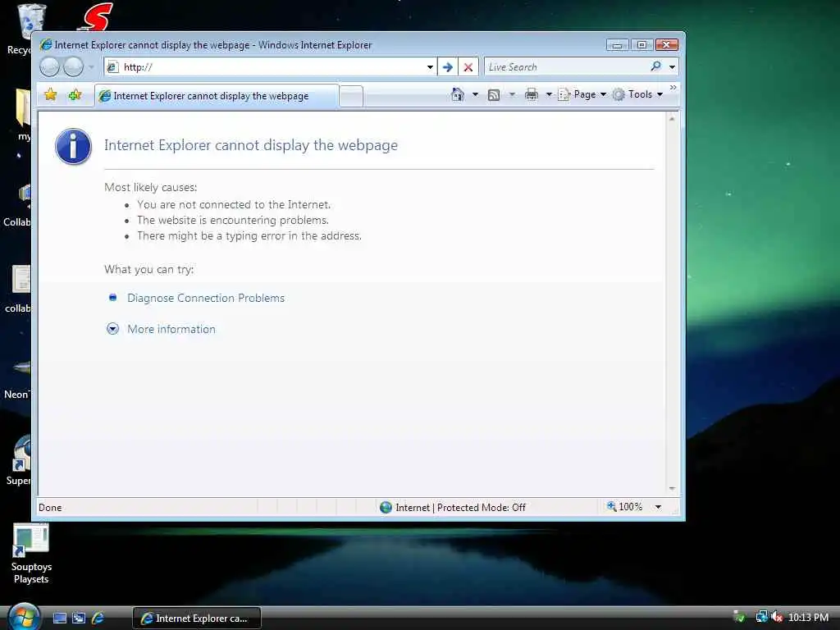Run search with the magnifier icon
840x630 pixels.
point(655,66)
